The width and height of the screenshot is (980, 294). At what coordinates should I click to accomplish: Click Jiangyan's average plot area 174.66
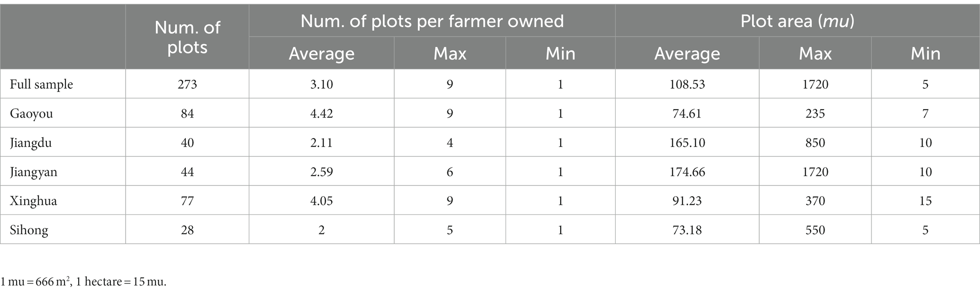(x=687, y=172)
